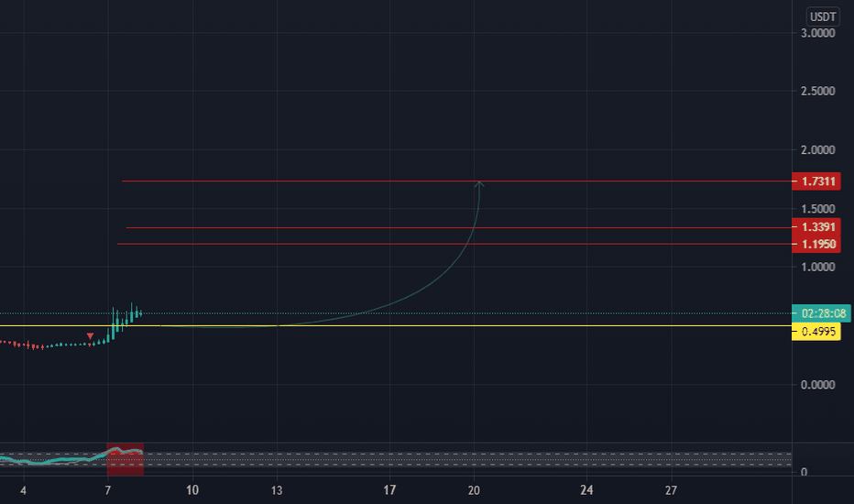This screenshot has width=854, height=504.
Task: Select the date label 4 on time axis
Action: point(23,490)
